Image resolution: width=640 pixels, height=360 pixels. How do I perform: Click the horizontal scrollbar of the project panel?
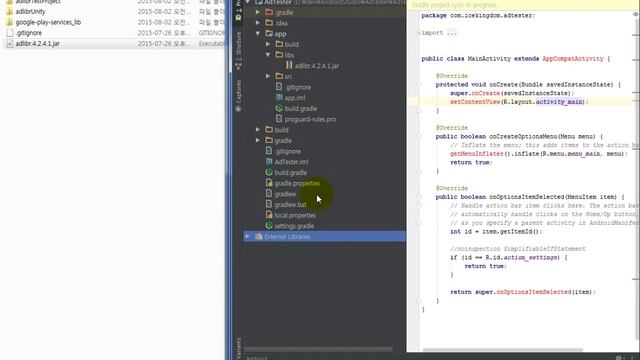[x=318, y=349]
